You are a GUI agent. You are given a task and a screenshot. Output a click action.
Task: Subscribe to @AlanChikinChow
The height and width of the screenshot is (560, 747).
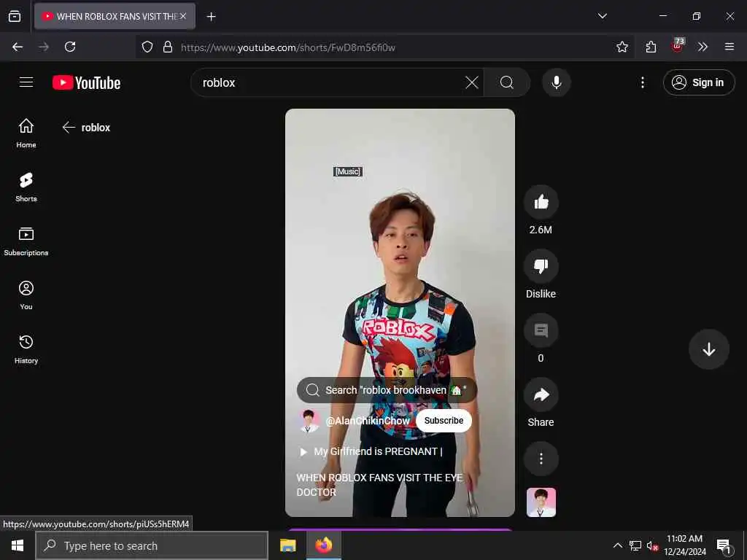444,421
